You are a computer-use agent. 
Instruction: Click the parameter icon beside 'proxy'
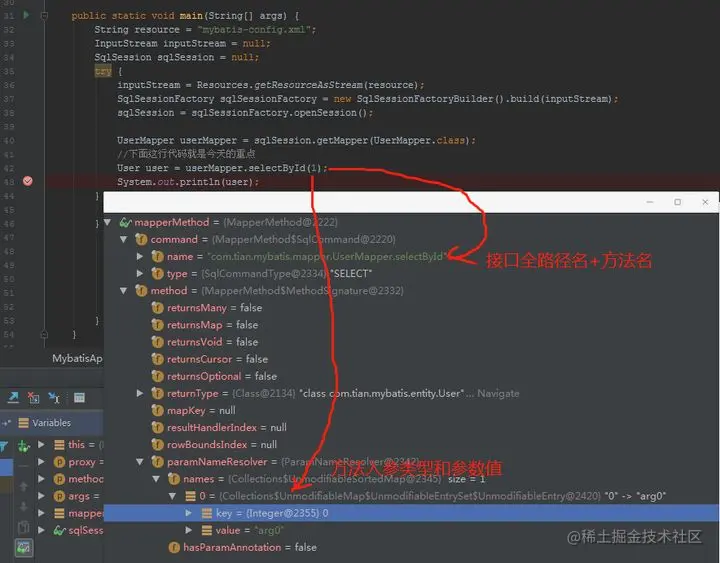pos(59,462)
